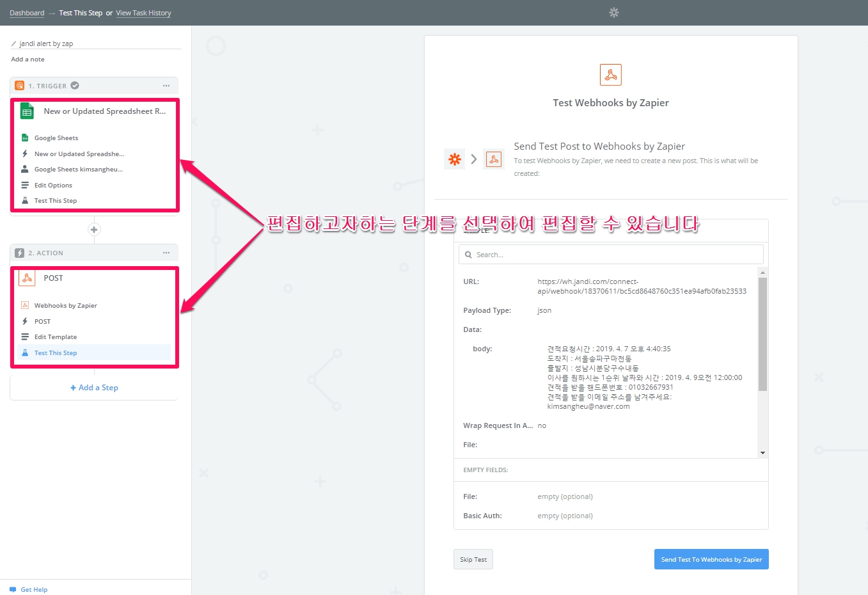
Task: Go to Dashboard via breadcrumb link
Action: coord(27,13)
